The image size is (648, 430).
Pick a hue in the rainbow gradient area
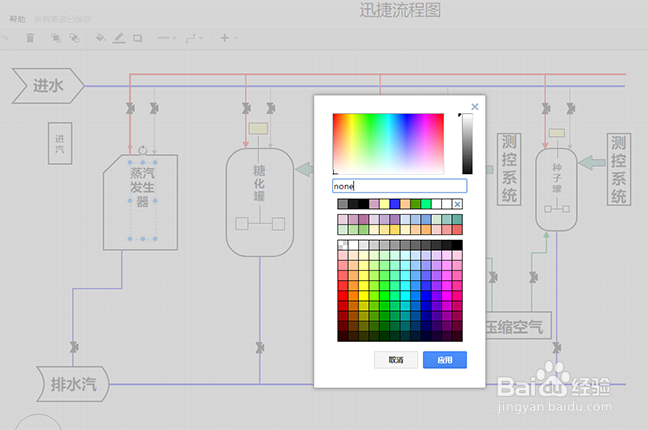(388, 143)
